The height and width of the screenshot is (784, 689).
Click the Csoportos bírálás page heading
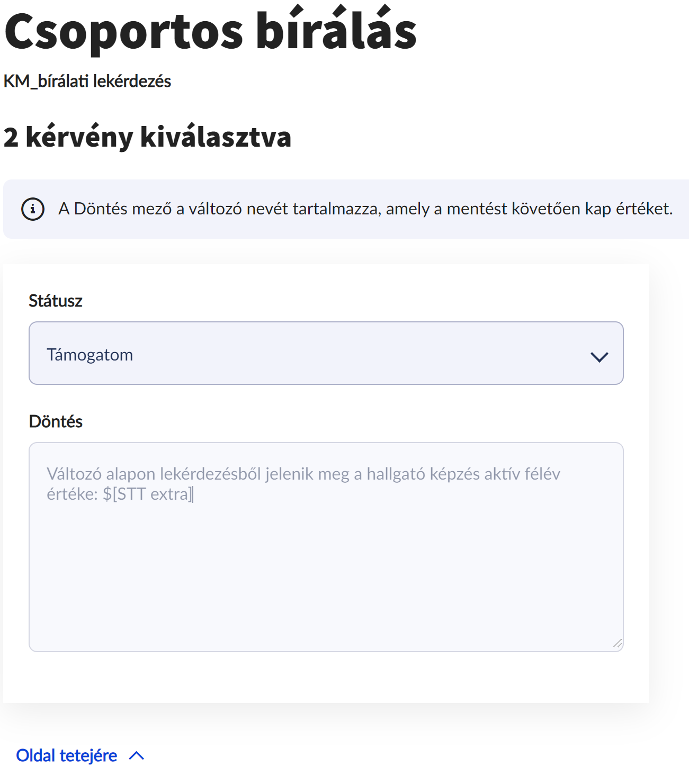[x=210, y=31]
